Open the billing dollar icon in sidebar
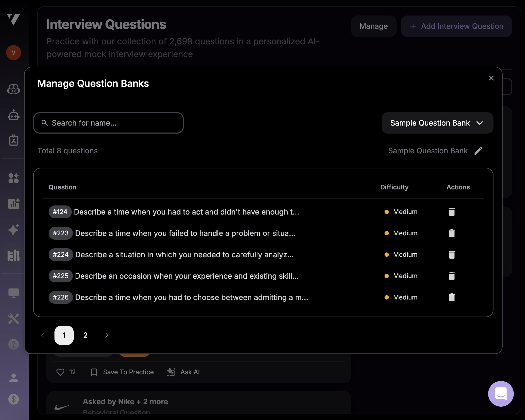This screenshot has width=525, height=420. [x=13, y=399]
